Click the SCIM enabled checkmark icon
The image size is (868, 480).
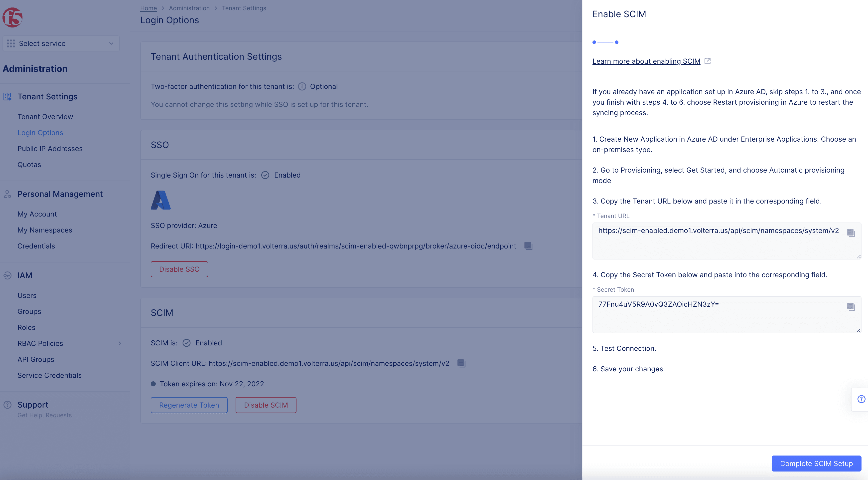186,343
